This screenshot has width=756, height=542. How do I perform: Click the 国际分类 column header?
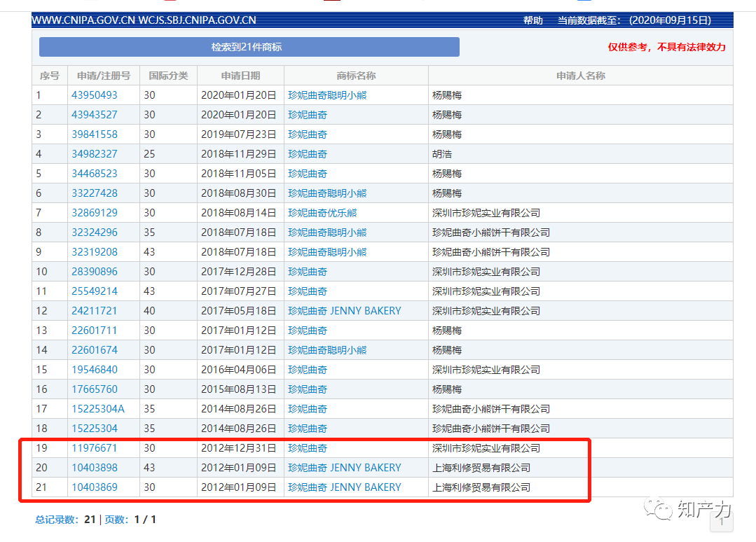[168, 76]
